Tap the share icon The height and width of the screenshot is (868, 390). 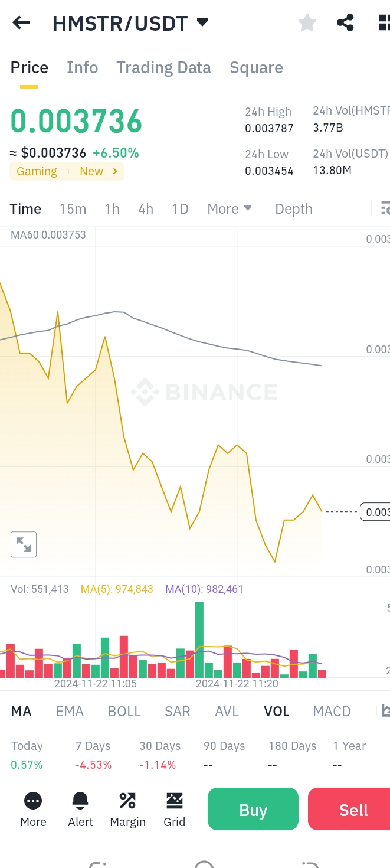[345, 23]
